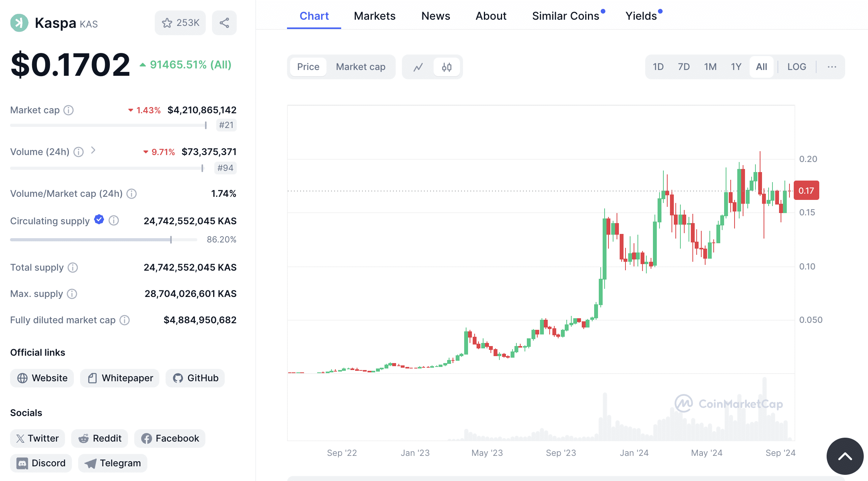Open the Discord social link

click(41, 463)
